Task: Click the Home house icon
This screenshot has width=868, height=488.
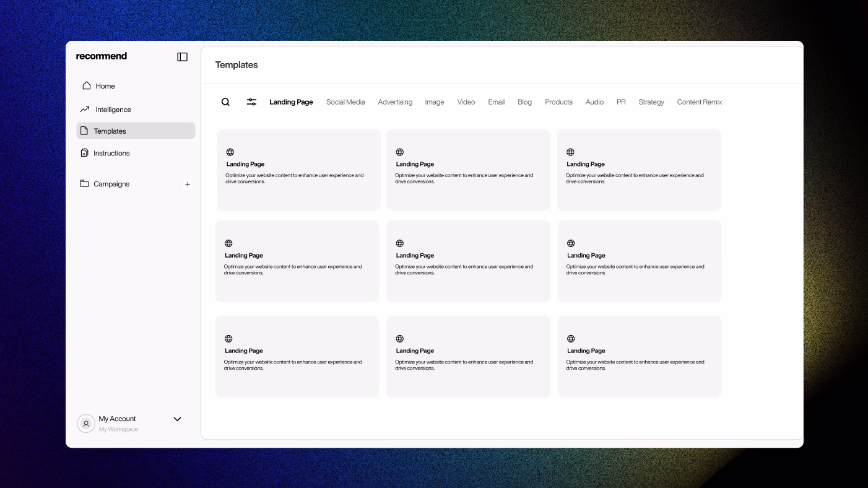Action: (87, 85)
